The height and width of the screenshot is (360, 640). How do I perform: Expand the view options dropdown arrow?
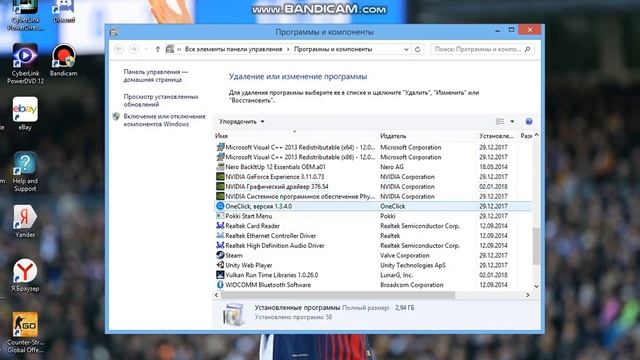[x=512, y=121]
